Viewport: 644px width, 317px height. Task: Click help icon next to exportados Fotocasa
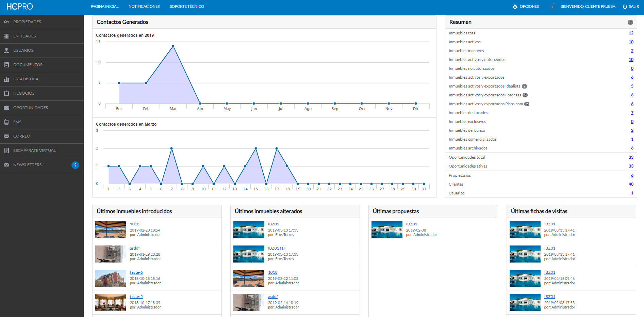[525, 95]
